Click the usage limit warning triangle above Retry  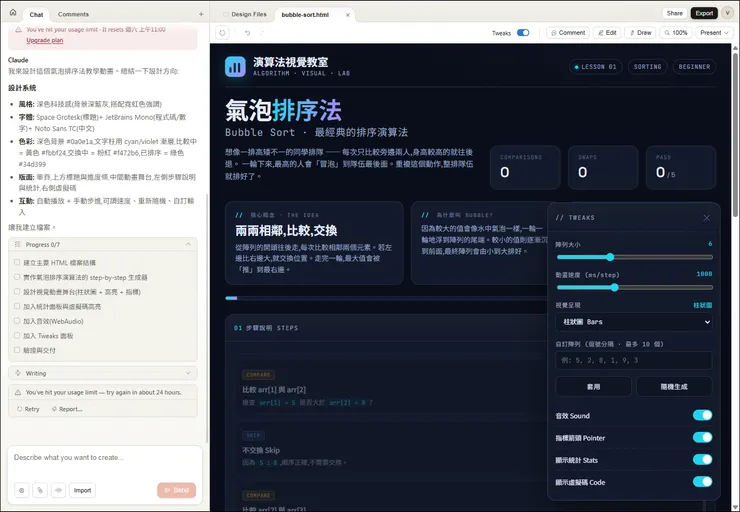(x=18, y=392)
